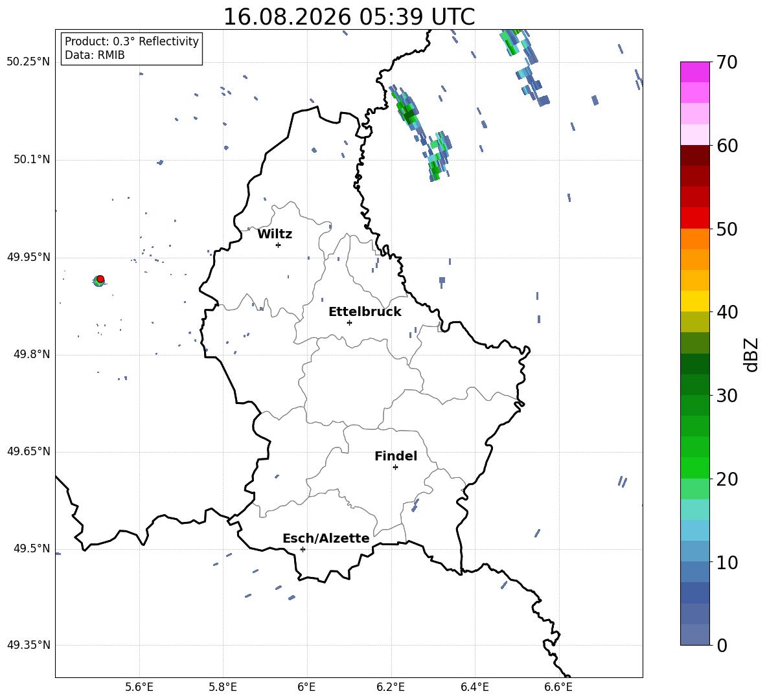Image resolution: width=767 pixels, height=700 pixels.
Task: Click the Wiltz city label
Action: (275, 234)
